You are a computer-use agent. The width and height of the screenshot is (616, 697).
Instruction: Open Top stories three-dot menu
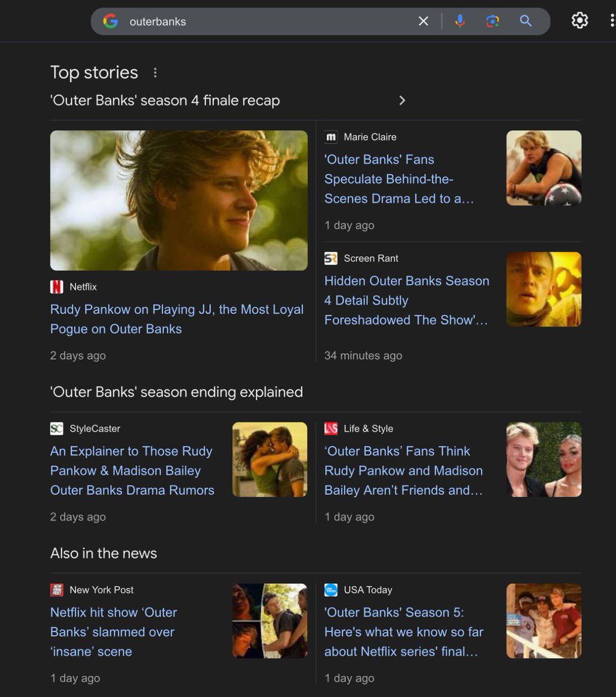(x=155, y=73)
